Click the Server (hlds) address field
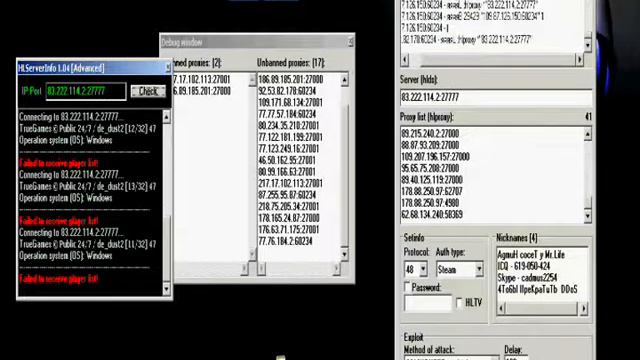Viewport: 640px width, 360px height. click(x=496, y=97)
